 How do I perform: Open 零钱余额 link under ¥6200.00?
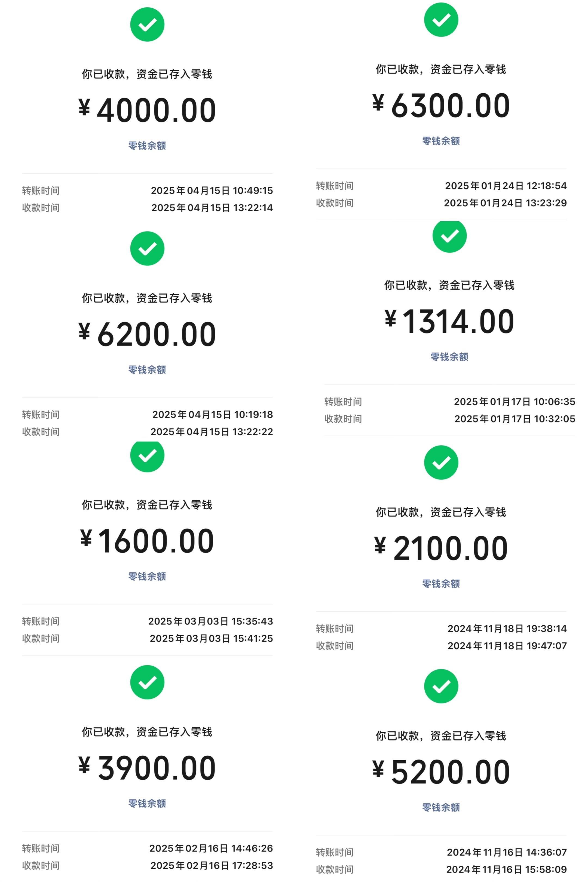[x=147, y=369]
